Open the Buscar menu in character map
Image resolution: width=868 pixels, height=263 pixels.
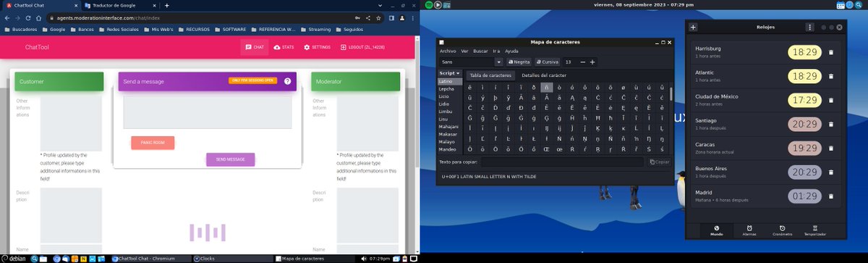click(x=480, y=51)
